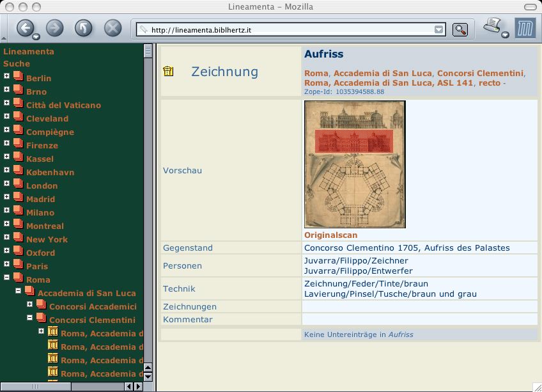Expand the Berlin tree node
Viewport: 542px width, 392px height.
7,77
